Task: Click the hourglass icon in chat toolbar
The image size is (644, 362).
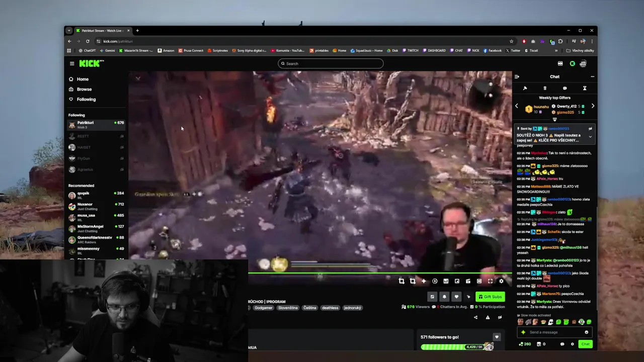Action: 585,88
